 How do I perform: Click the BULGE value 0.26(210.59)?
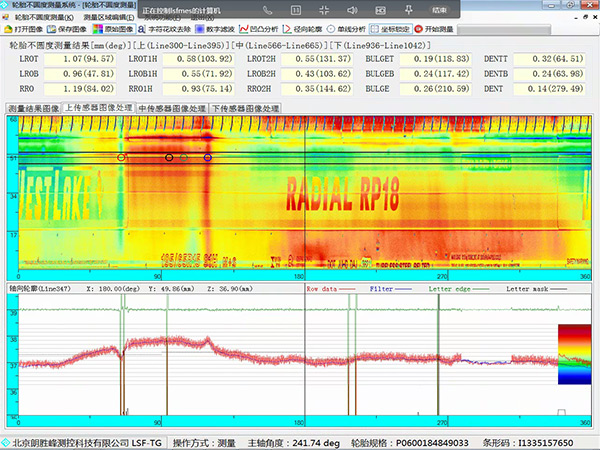pyautogui.click(x=435, y=89)
